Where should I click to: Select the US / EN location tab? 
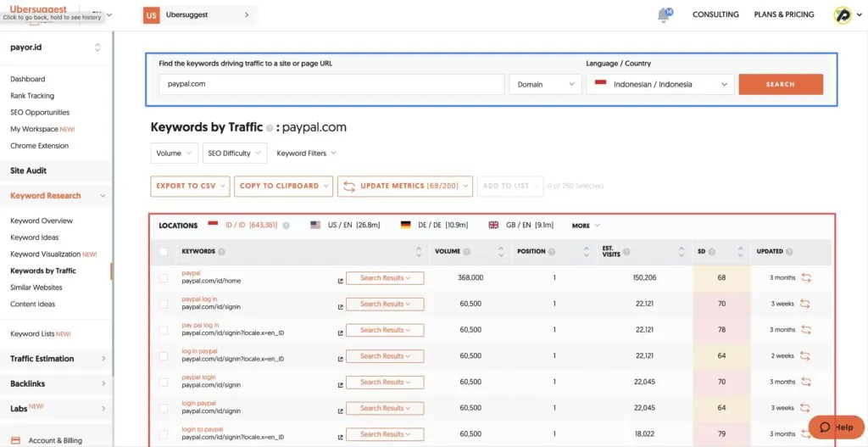click(x=345, y=226)
